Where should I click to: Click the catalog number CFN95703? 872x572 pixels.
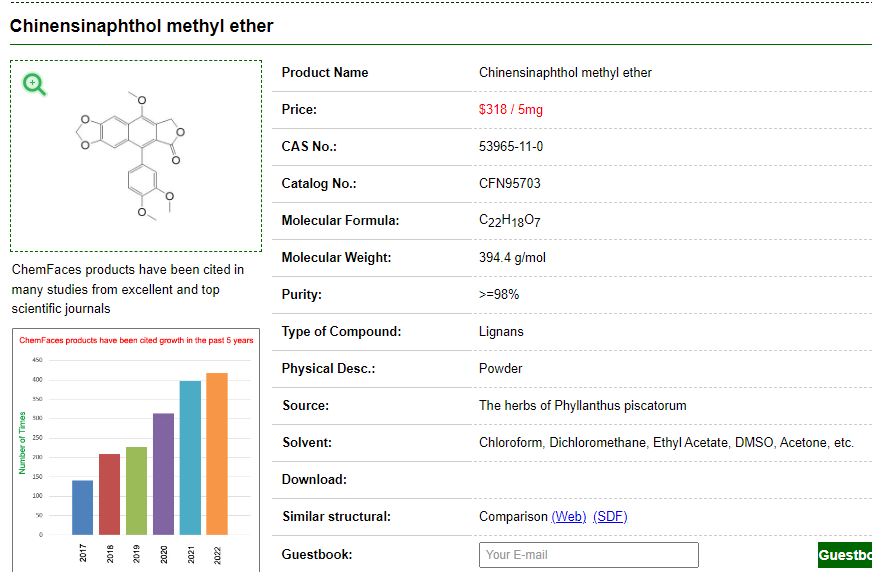coord(509,184)
